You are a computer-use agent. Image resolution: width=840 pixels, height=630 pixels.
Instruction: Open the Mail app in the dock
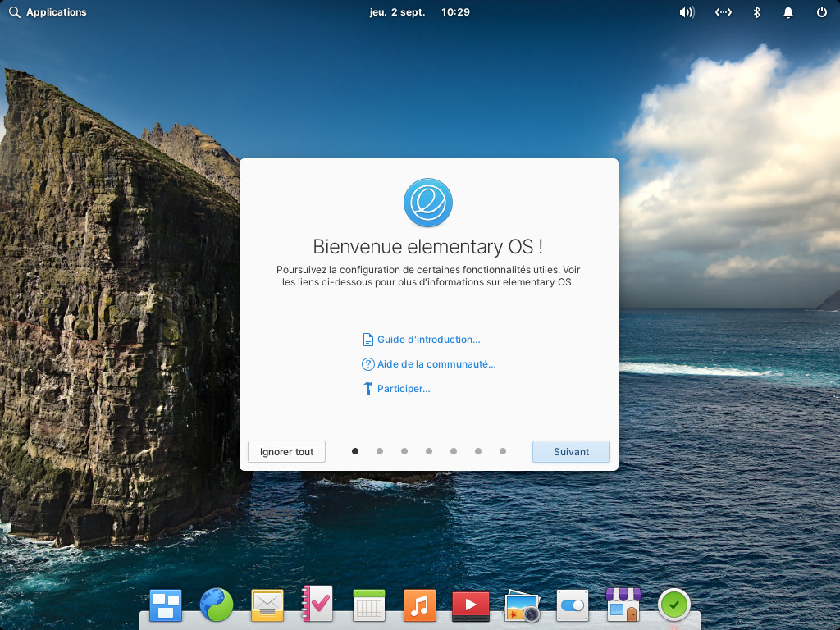point(267,605)
